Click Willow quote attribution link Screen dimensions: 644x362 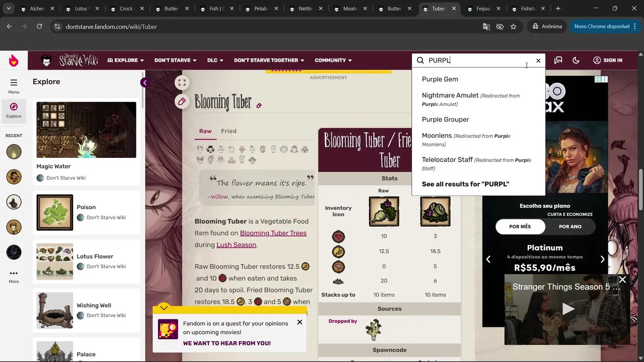(x=219, y=197)
